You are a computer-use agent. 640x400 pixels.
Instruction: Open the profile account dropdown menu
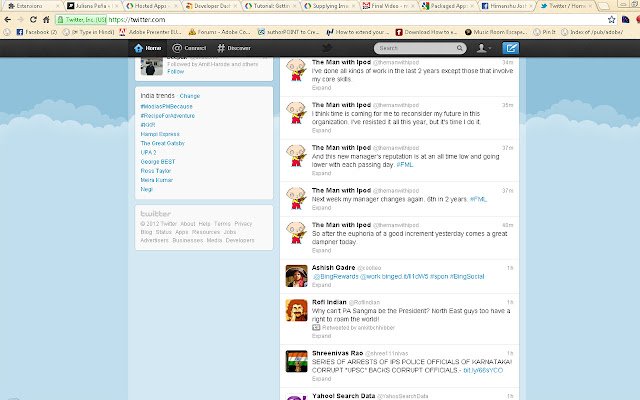coord(484,48)
